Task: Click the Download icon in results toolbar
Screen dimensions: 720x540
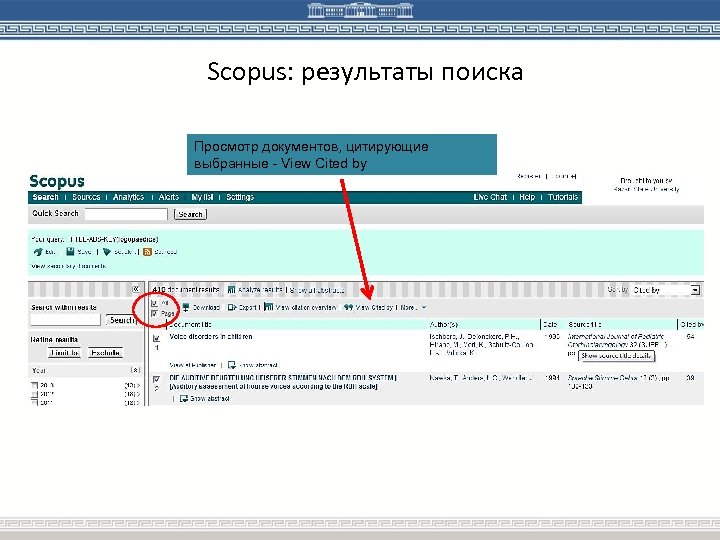Action: pyautogui.click(x=186, y=307)
